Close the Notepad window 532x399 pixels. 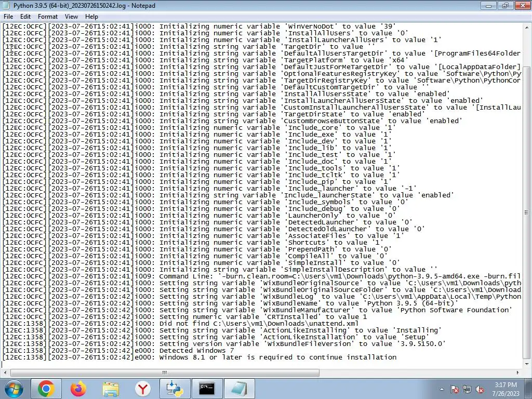point(523,6)
